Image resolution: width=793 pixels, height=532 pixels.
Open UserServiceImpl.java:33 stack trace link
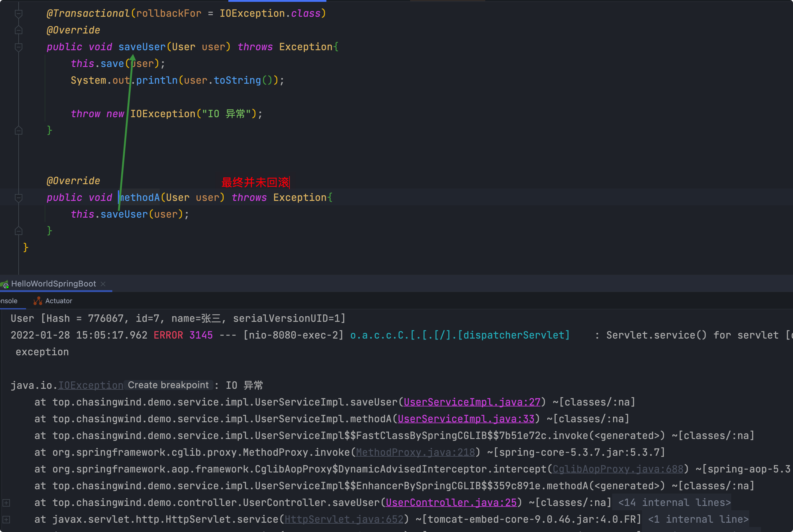[x=466, y=419]
